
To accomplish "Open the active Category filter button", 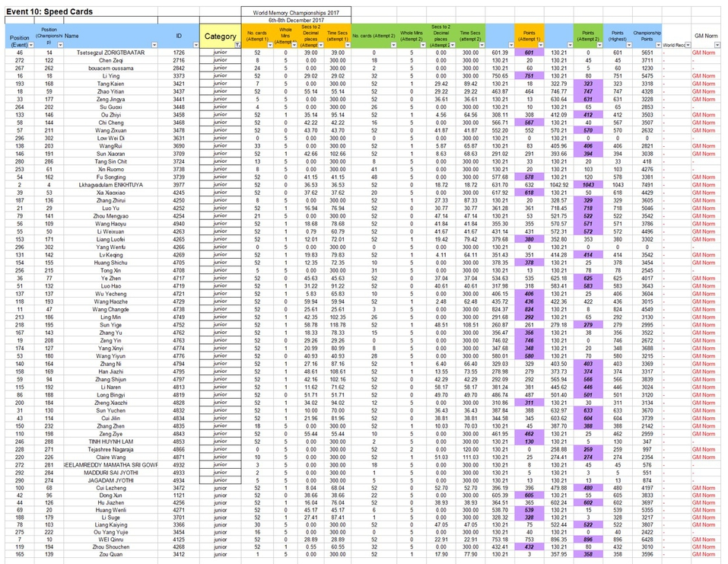I will coord(237,45).
